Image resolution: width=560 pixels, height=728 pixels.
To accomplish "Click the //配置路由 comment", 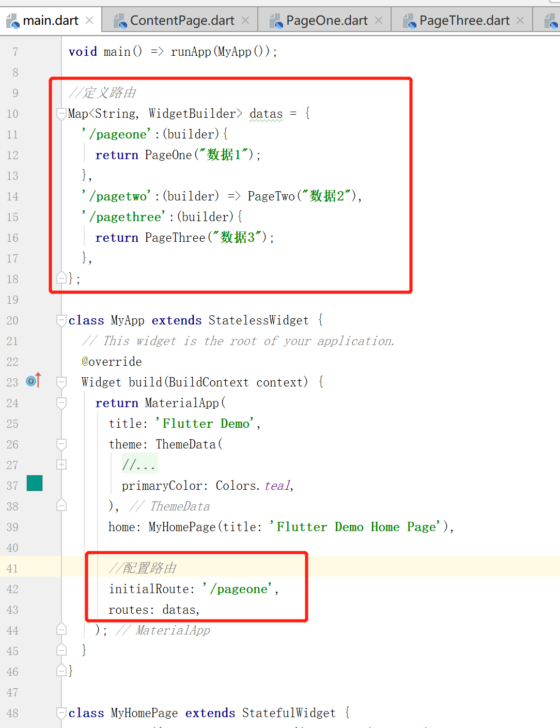I will pos(143,568).
